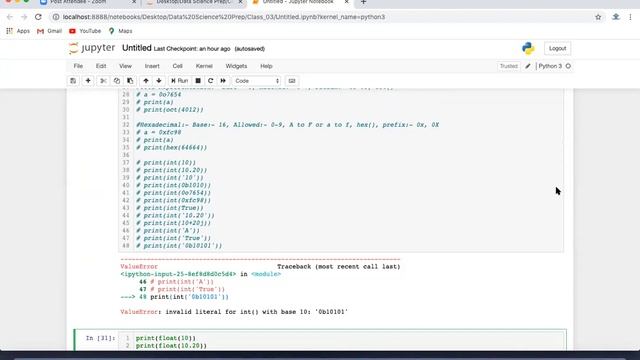Open the command palette keyboard icon
The width and height of the screenshot is (640, 360).
(292, 81)
